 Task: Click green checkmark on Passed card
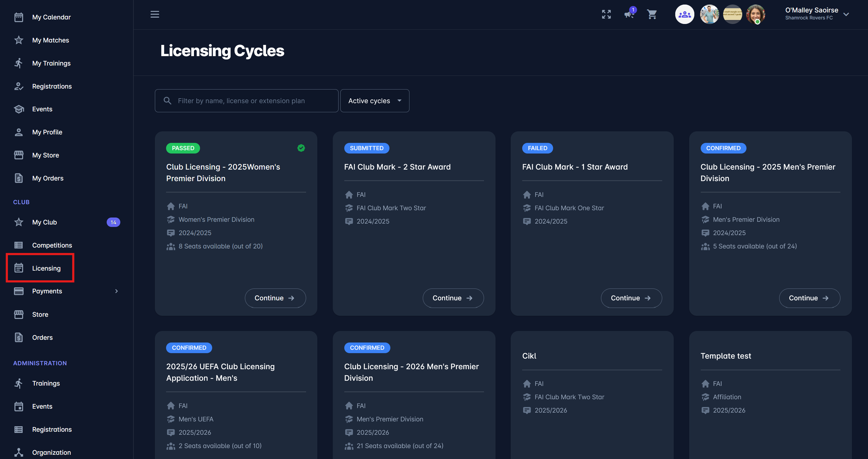301,148
